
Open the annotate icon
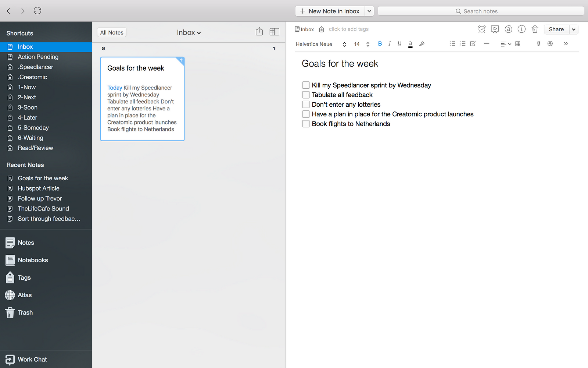[509, 29]
